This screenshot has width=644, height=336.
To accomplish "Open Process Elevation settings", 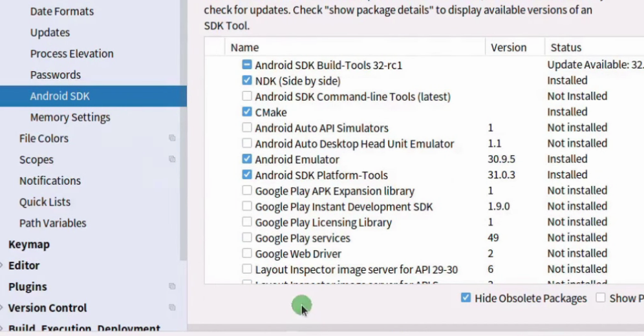I will pyautogui.click(x=72, y=54).
